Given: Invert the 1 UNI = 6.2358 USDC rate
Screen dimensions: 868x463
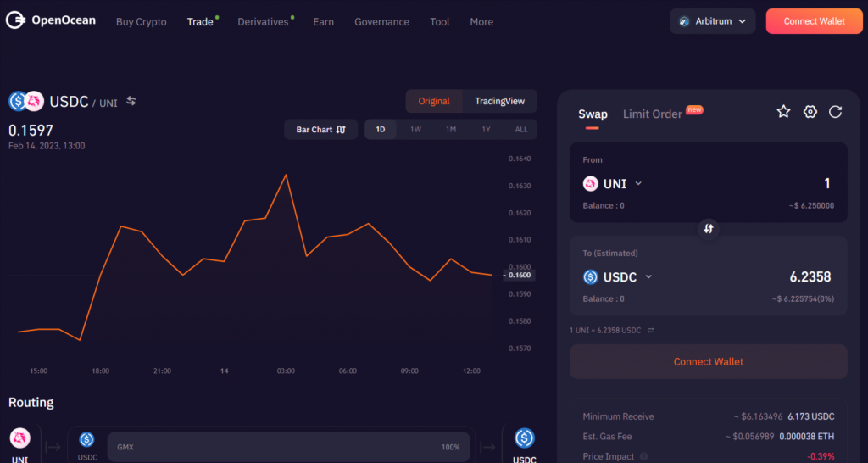Looking at the screenshot, I should 651,330.
